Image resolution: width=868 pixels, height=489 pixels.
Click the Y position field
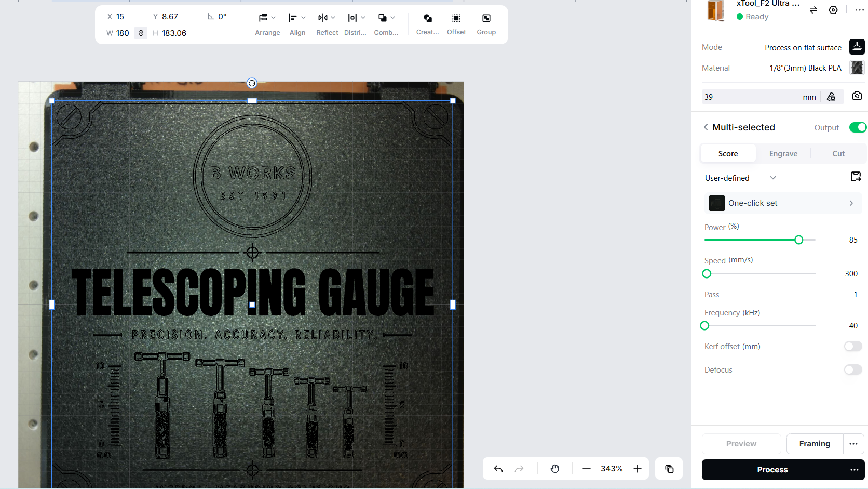point(170,17)
